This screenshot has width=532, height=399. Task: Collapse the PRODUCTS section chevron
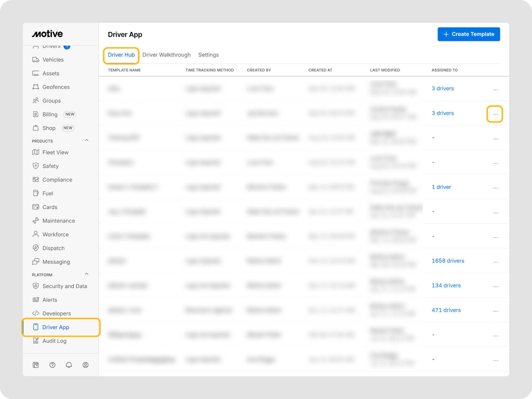click(87, 141)
